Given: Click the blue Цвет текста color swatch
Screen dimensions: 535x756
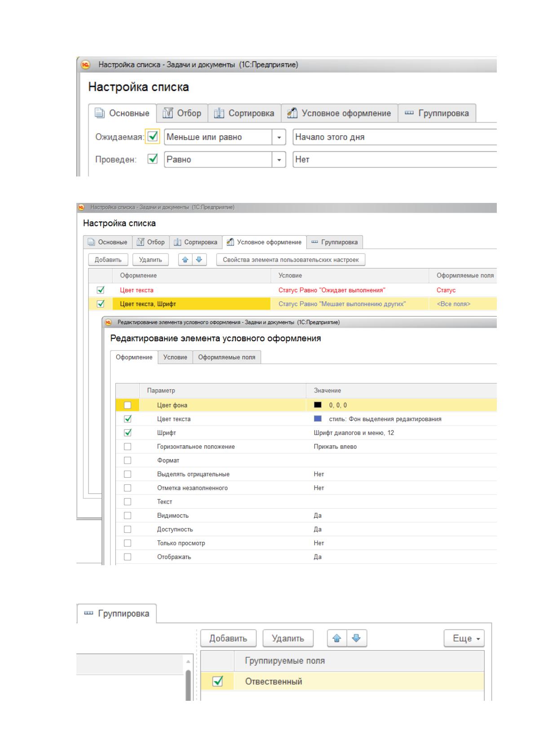Looking at the screenshot, I should pos(318,419).
